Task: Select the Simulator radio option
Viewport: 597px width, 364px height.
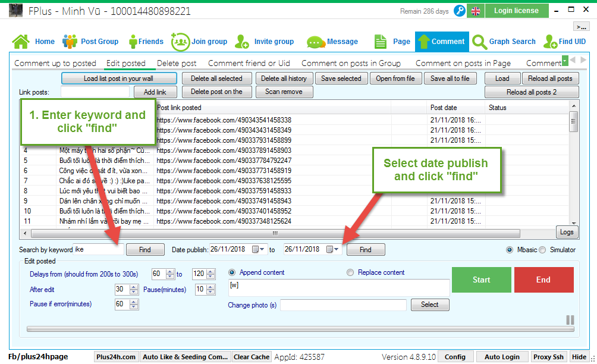Action: (x=542, y=250)
